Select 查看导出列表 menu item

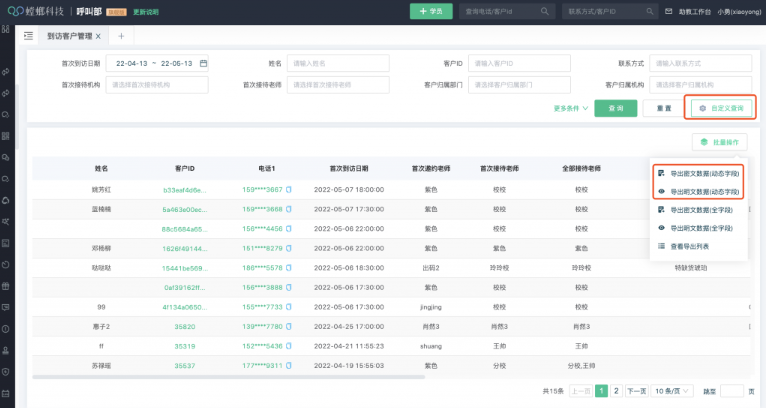(699, 246)
